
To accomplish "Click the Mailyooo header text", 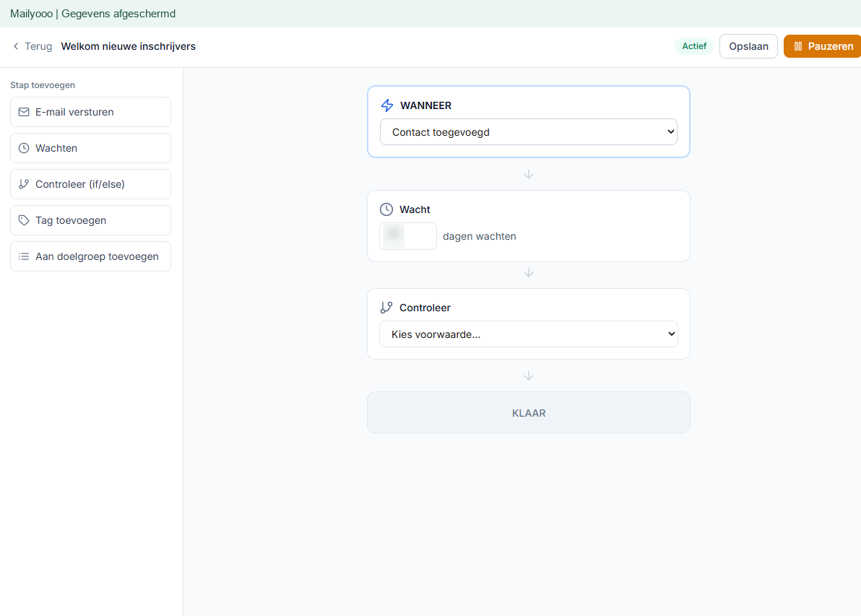I will 92,14.
